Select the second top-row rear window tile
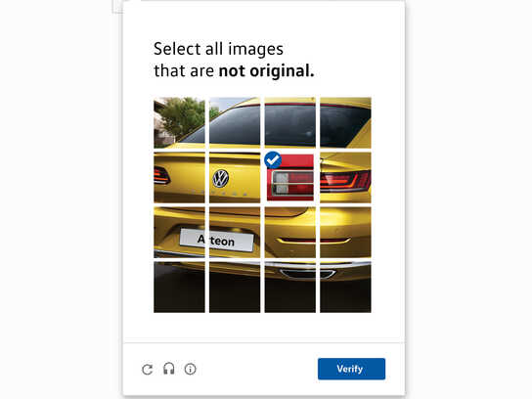Image resolution: width=532 pixels, height=399 pixels. point(235,122)
